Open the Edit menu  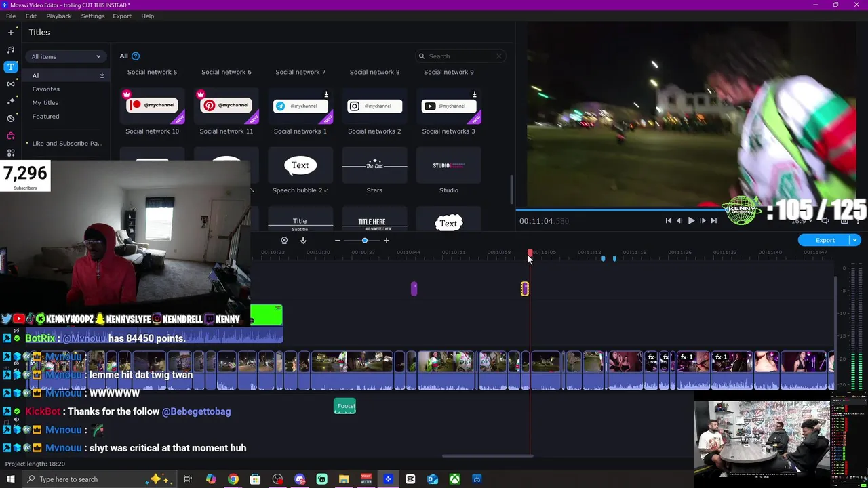(31, 16)
